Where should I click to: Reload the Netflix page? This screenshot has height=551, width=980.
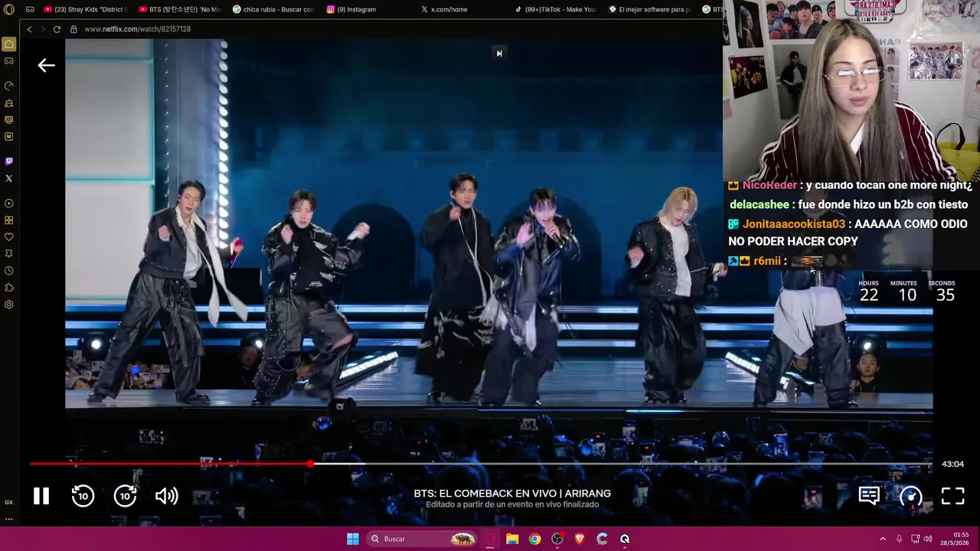[57, 29]
